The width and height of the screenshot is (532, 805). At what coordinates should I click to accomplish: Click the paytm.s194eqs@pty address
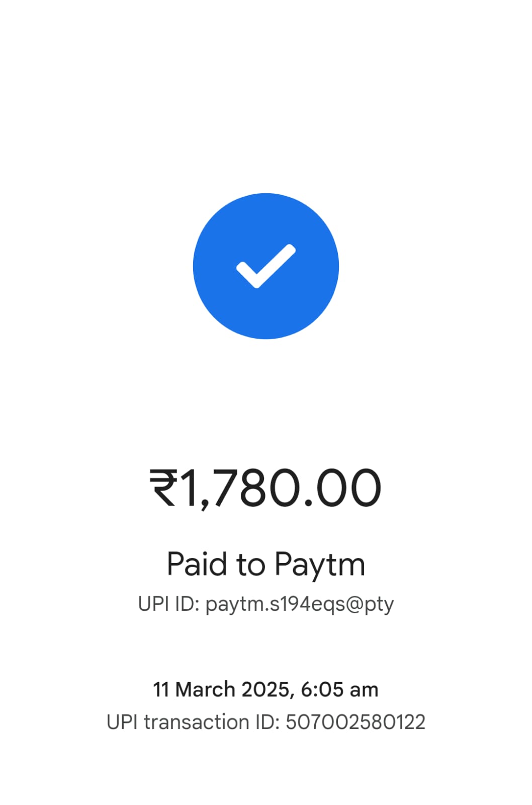point(300,604)
